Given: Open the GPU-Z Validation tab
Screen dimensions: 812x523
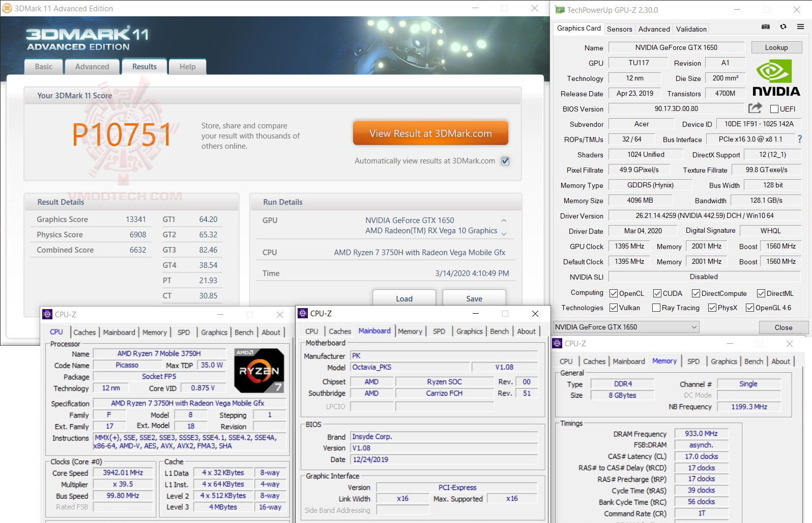Looking at the screenshot, I should coord(691,29).
